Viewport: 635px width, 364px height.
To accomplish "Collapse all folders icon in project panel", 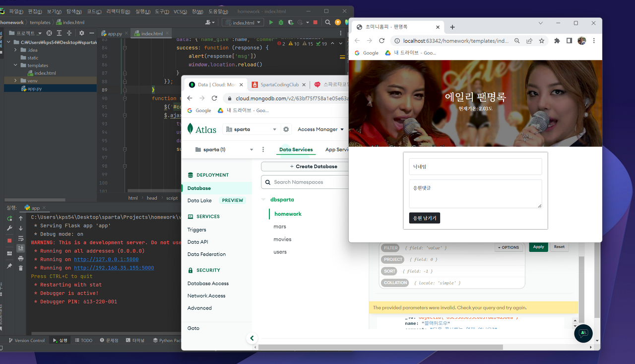I will (x=69, y=33).
